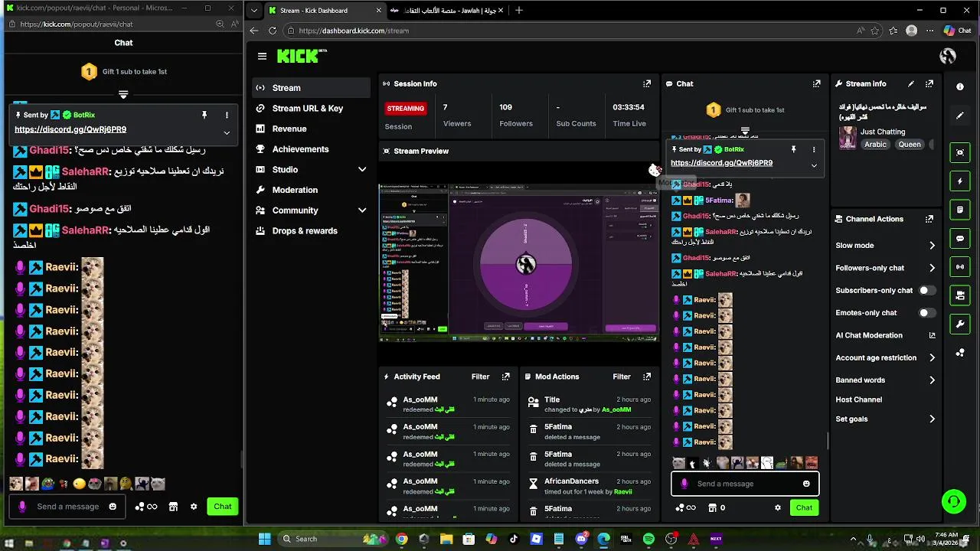Pop out the dashboard Chat panel
The width and height of the screenshot is (980, 551).
point(816,83)
